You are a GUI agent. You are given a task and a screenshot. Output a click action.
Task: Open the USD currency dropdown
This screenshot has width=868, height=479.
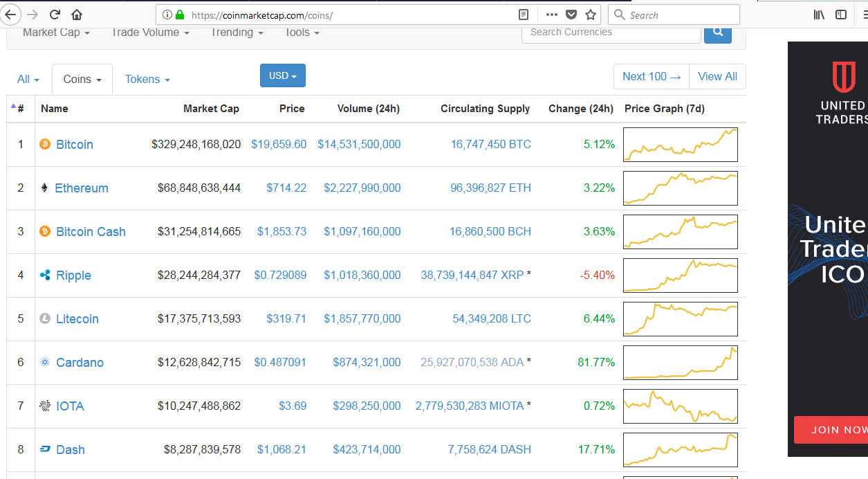[x=283, y=76]
